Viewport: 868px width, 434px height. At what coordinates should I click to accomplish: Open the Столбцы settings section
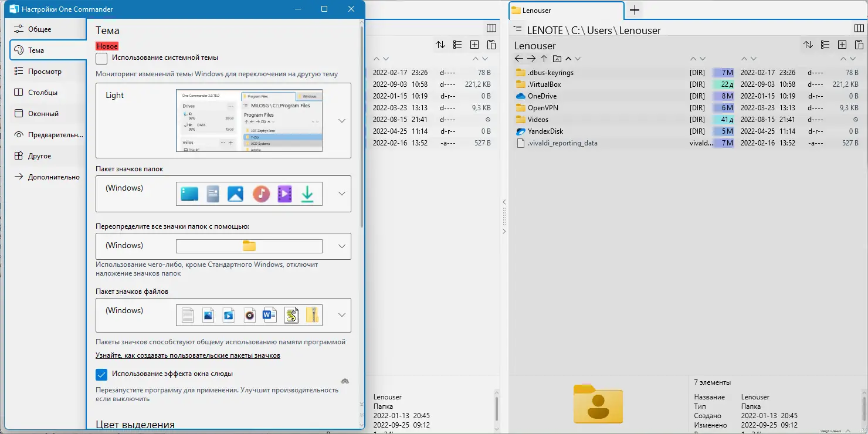[48, 92]
